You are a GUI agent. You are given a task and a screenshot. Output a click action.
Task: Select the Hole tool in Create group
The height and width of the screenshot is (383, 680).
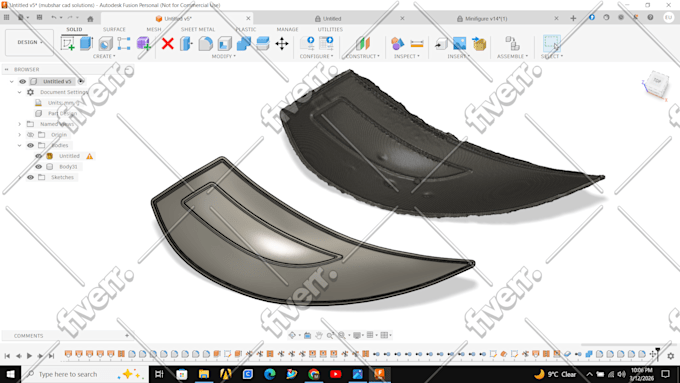point(105,43)
